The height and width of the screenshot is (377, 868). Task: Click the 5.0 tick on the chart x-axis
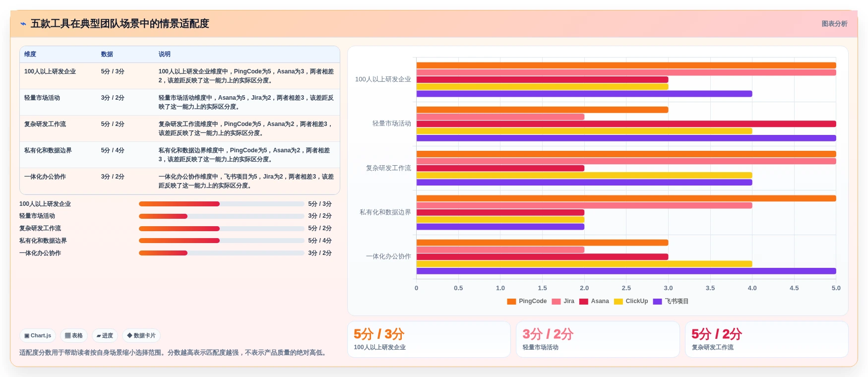click(836, 288)
